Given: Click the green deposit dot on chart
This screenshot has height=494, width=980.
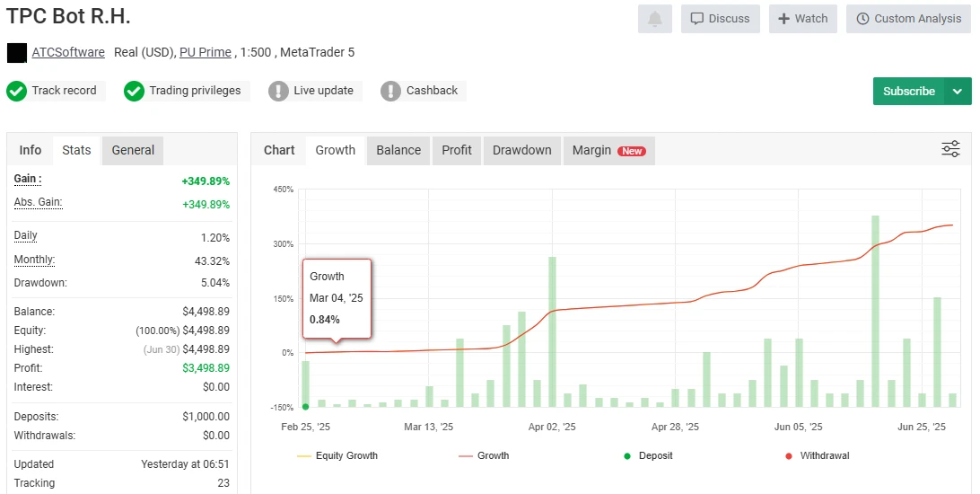Looking at the screenshot, I should (x=305, y=407).
